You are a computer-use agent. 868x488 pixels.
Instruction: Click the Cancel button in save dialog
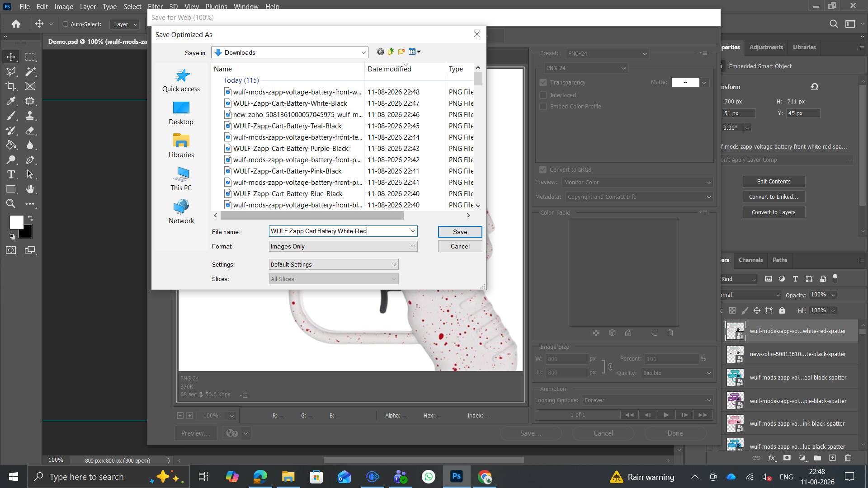click(460, 246)
